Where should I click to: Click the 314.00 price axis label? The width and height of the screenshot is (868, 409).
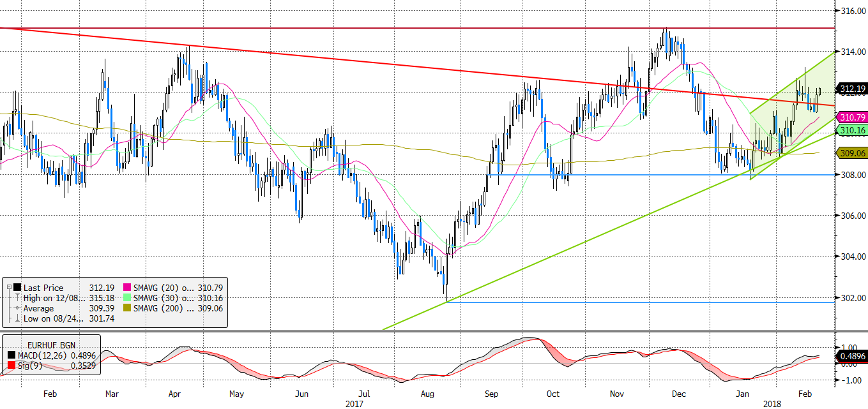853,52
